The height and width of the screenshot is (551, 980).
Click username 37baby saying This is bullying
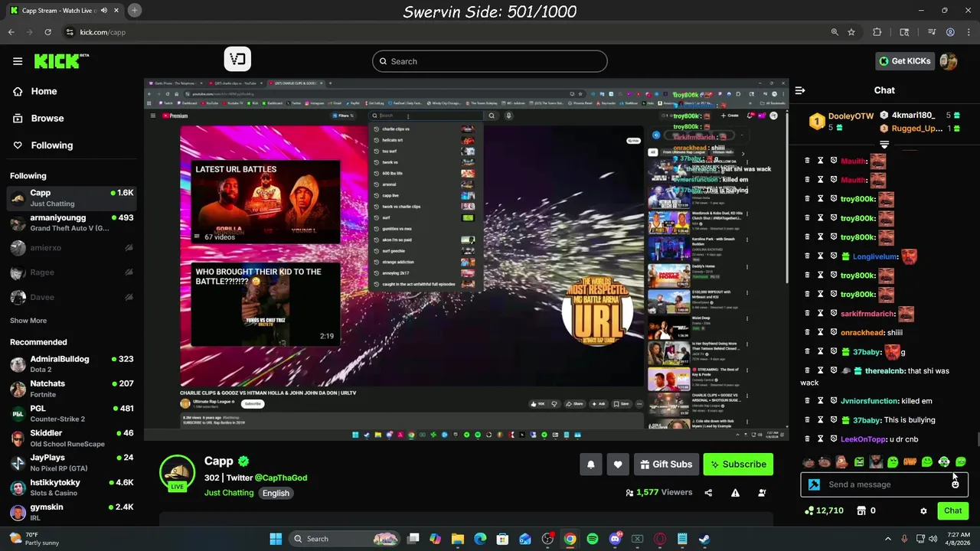[866, 420]
